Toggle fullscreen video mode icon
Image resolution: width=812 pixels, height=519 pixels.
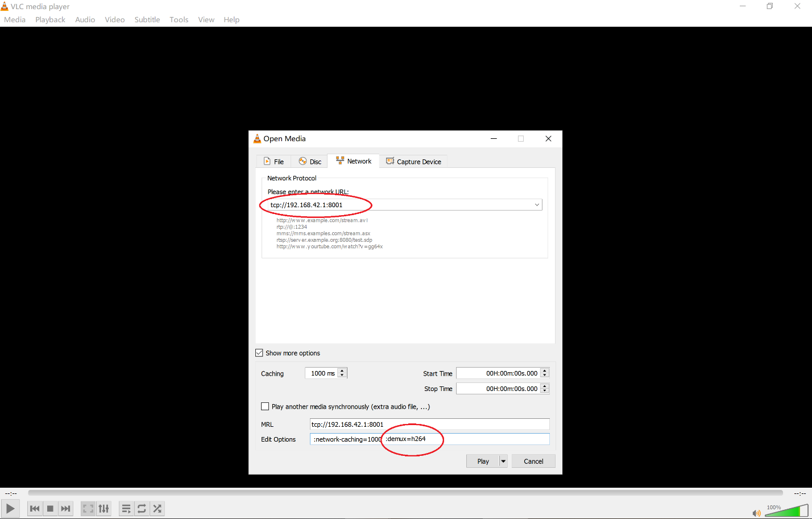(88, 508)
